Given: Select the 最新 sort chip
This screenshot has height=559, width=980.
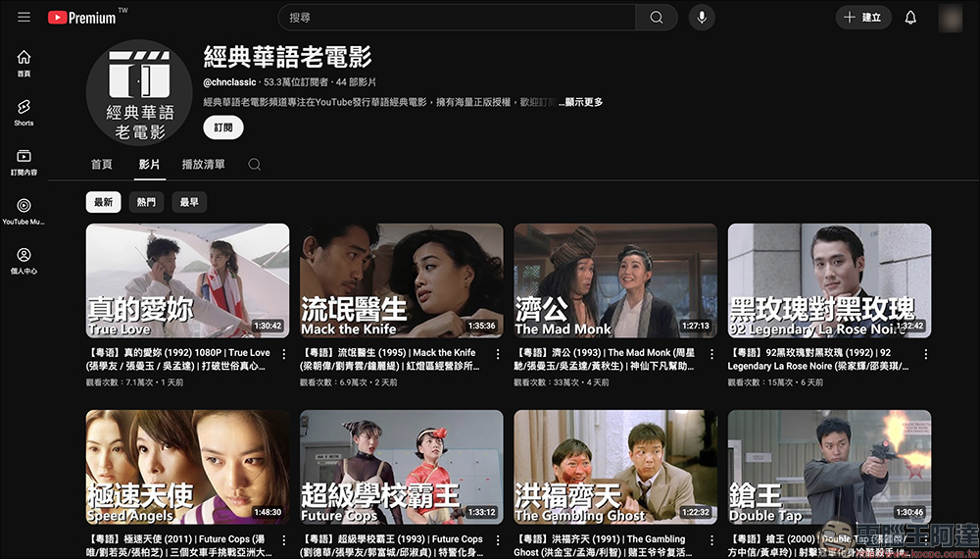Looking at the screenshot, I should click(103, 202).
